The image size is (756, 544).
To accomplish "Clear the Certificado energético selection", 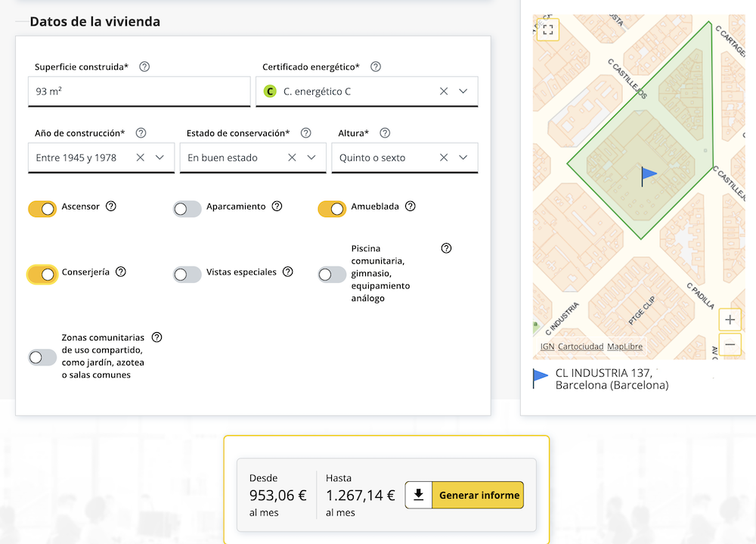I will click(444, 92).
